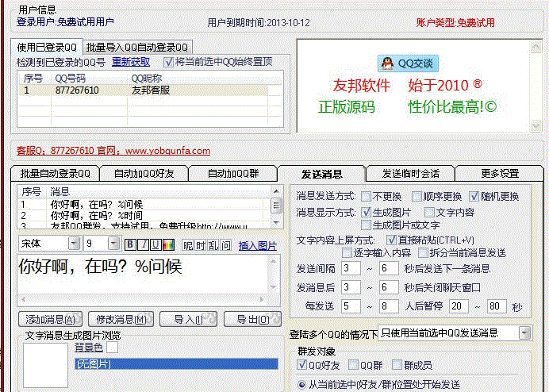Insert random characters 乱 button
The height and width of the screenshot is (392, 549).
[213, 245]
